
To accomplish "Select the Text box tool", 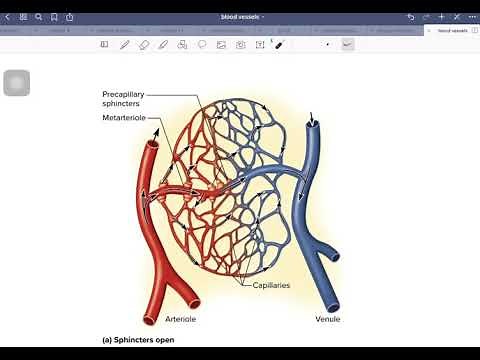I will click(260, 45).
